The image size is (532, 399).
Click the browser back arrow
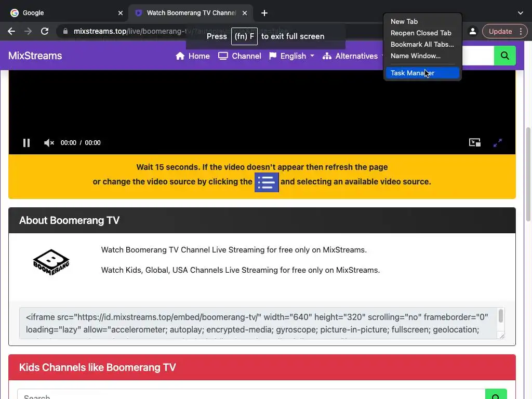(x=11, y=31)
